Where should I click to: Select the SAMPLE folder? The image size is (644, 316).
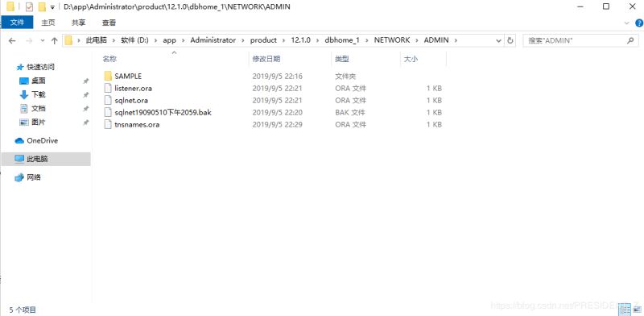pyautogui.click(x=128, y=76)
